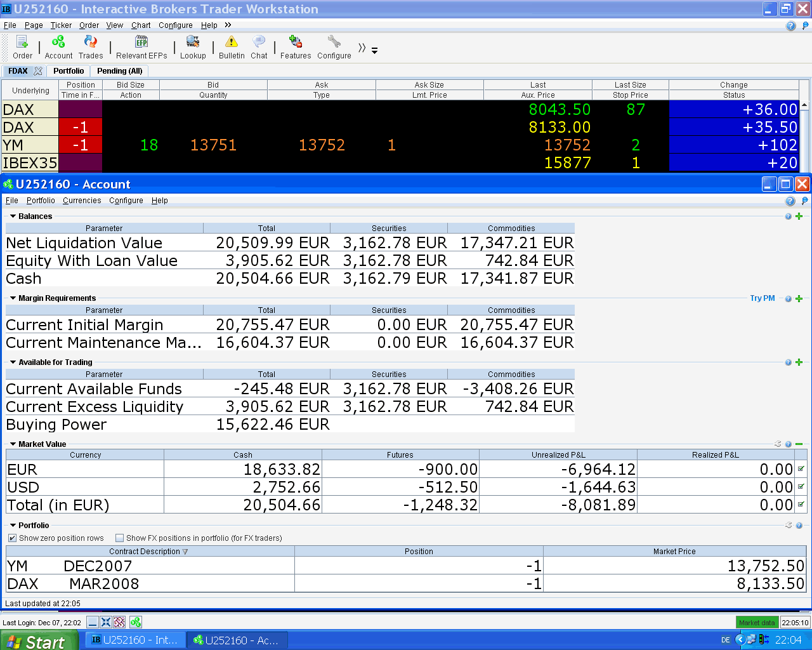Switch to the Pending (All) tab
Screen dimensions: 812x650
coord(119,71)
